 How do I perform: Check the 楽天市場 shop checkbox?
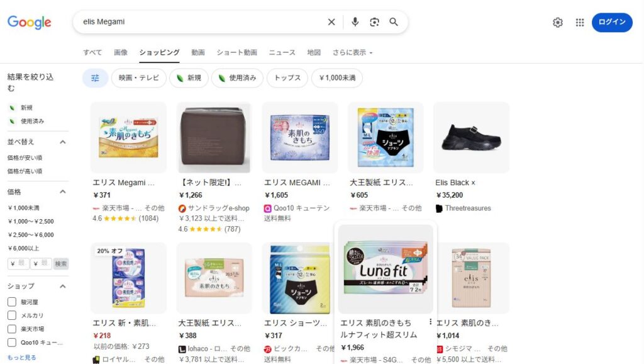click(12, 329)
